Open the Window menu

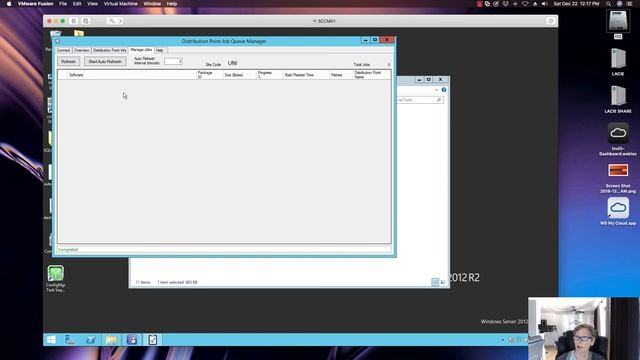point(152,4)
